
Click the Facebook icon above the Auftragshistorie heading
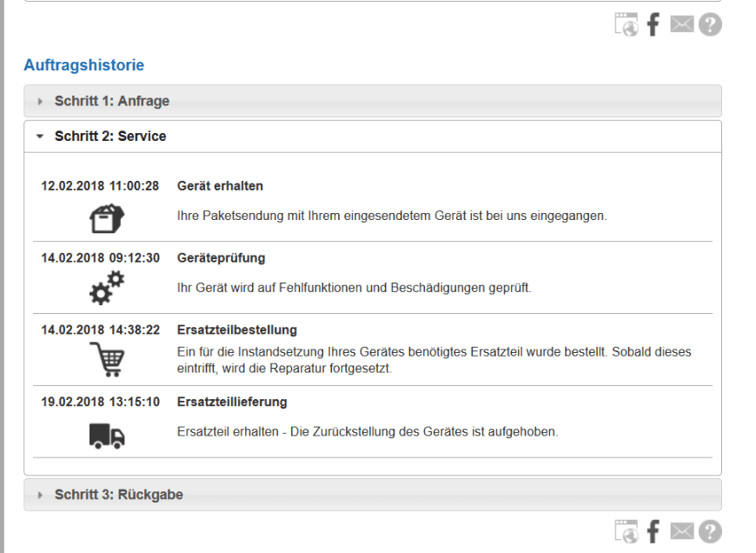[x=653, y=25]
